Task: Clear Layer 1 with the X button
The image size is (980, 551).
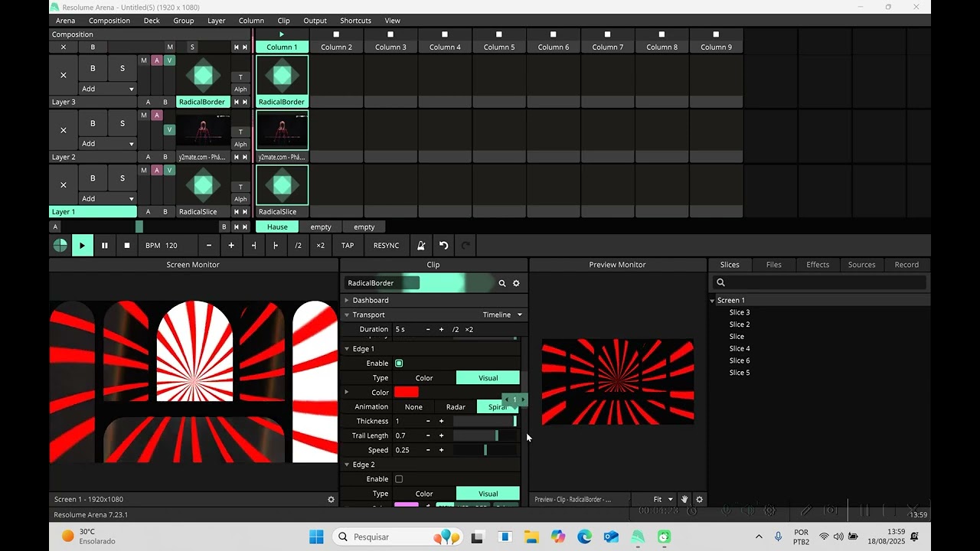Action: 64,185
